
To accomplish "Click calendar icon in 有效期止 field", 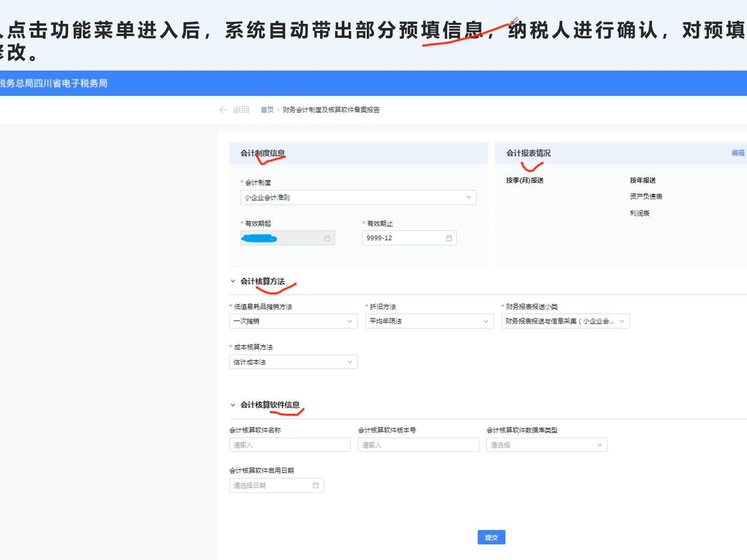I will [x=449, y=238].
